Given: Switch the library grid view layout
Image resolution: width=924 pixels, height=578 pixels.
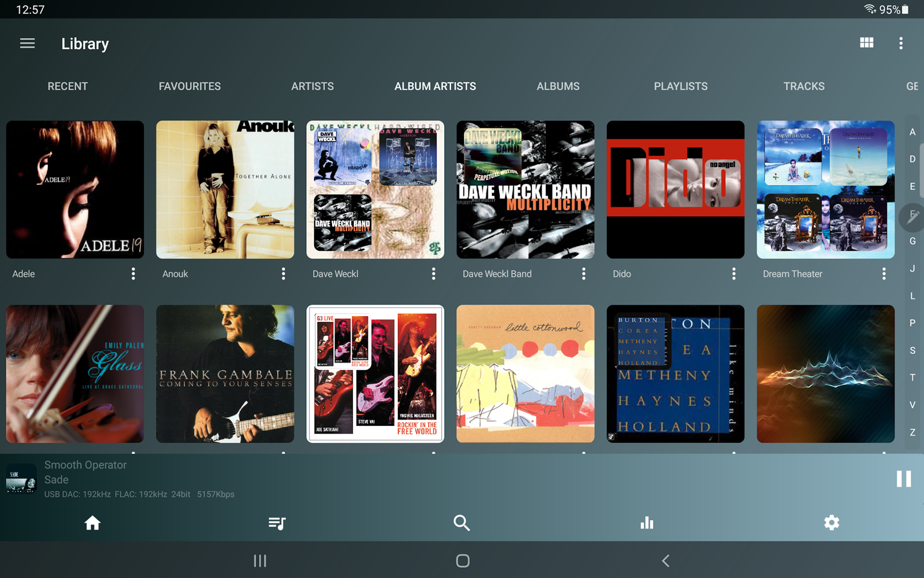Looking at the screenshot, I should click(866, 43).
